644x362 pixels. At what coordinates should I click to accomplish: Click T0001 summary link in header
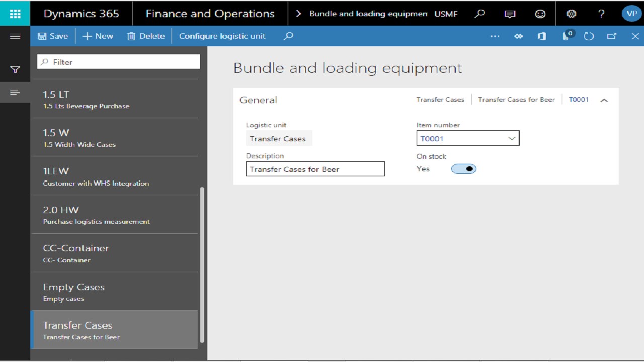pyautogui.click(x=579, y=100)
